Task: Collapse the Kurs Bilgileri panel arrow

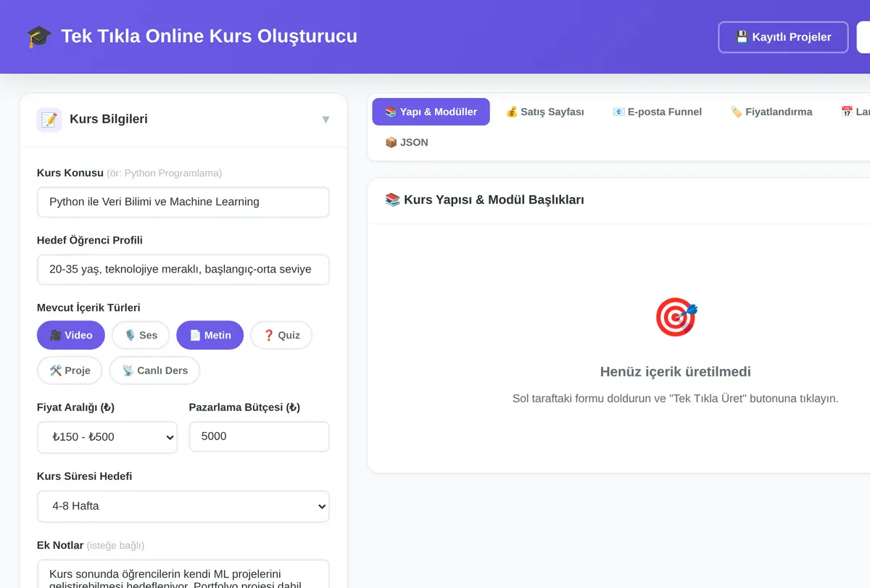Action: click(x=326, y=120)
